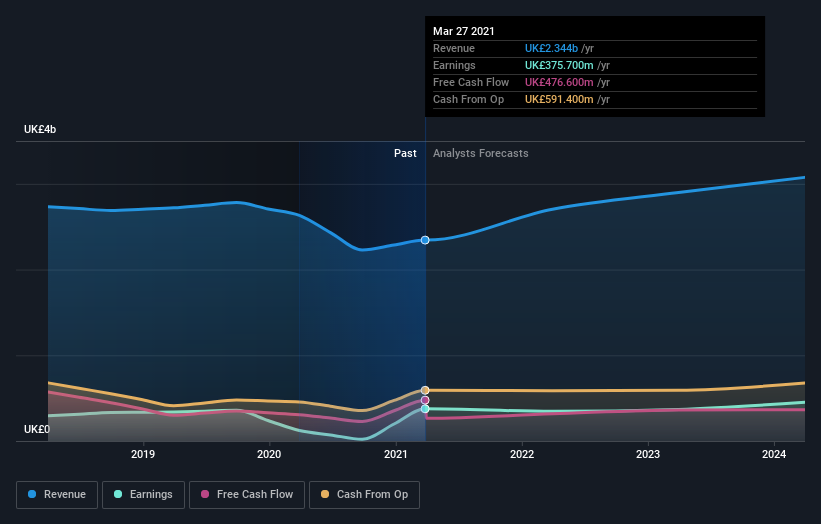Click the Free Cash Flow row label in tooltip
This screenshot has width=821, height=524.
point(471,82)
